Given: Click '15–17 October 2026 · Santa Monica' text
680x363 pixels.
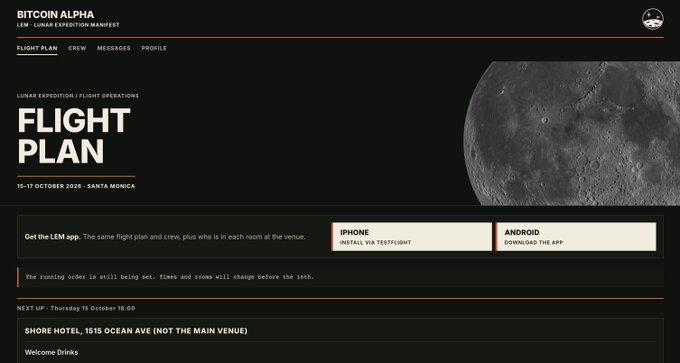Looking at the screenshot, I should 76,186.
